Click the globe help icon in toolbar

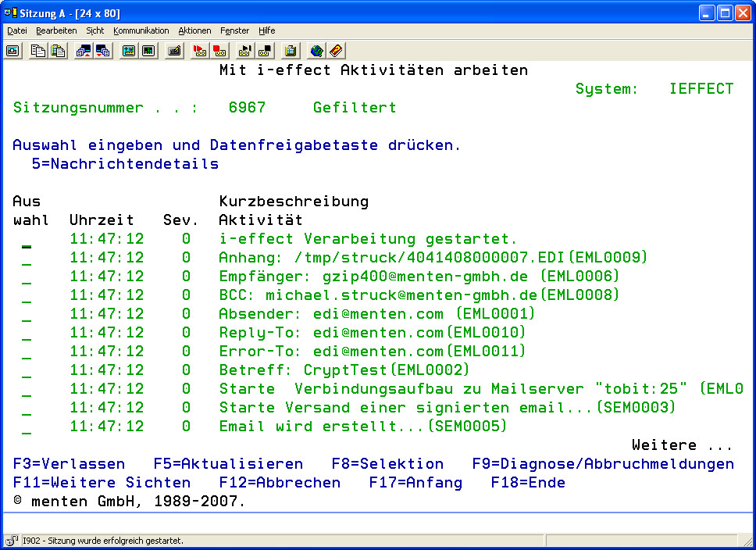click(x=316, y=51)
